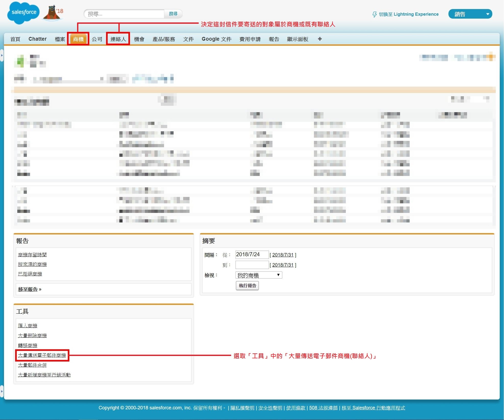Screen dimensions: 504x420
Task: Click inside the 間隔 從 date field
Action: coord(251,254)
